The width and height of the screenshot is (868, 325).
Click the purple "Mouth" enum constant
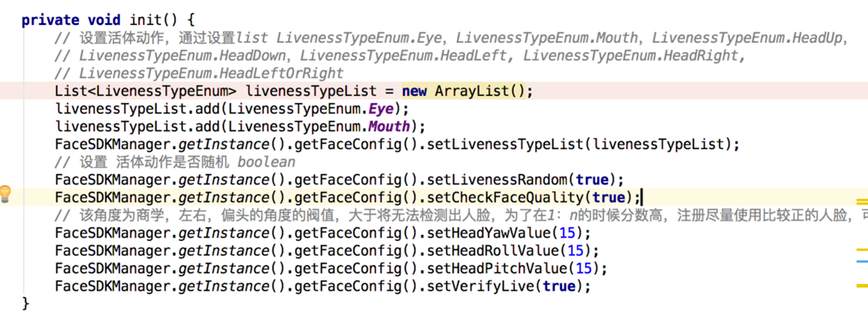click(x=389, y=126)
